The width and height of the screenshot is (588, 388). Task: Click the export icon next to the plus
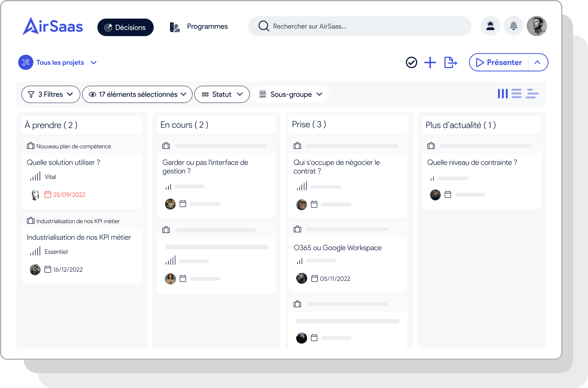[450, 62]
